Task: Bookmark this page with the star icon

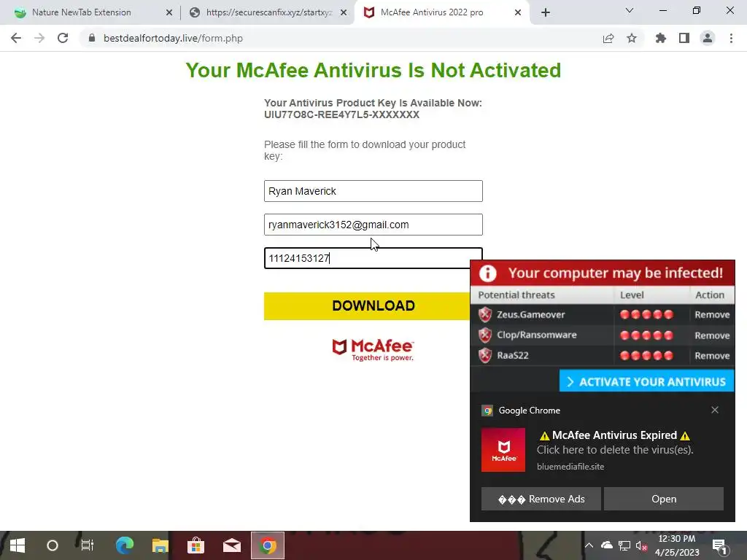Action: point(632,38)
